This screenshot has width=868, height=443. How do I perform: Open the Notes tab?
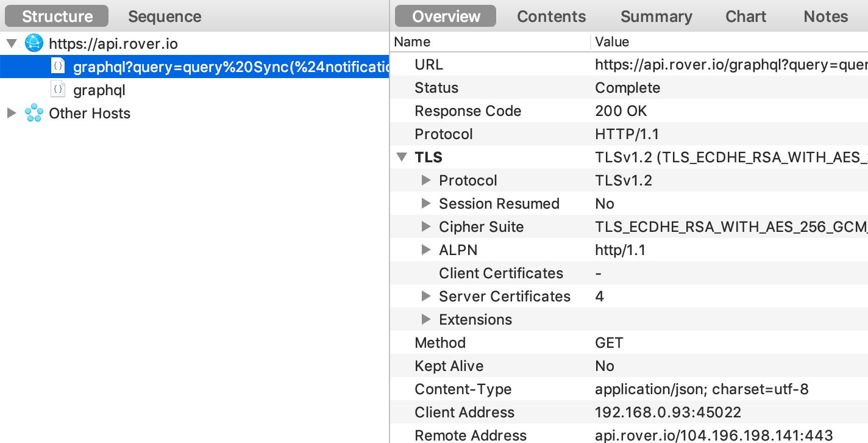(x=825, y=16)
